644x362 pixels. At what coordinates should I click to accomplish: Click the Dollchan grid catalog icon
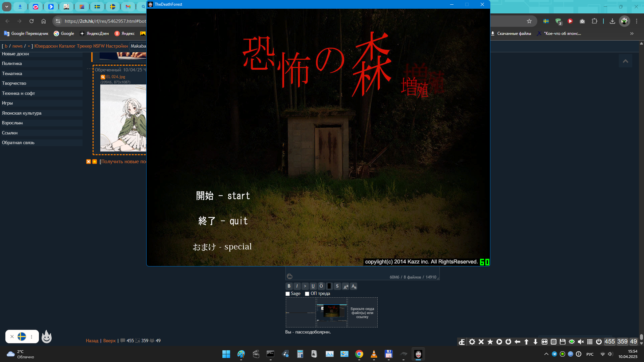(x=590, y=342)
